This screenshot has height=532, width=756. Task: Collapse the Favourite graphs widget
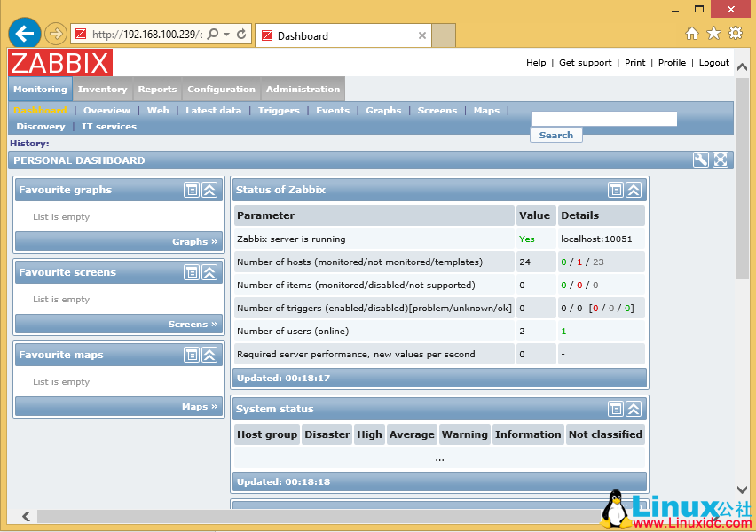[209, 189]
